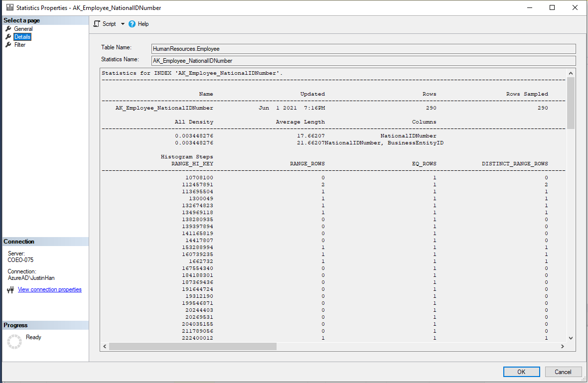Open Help from the toolbar label
This screenshot has width=588, height=383.
click(x=143, y=24)
